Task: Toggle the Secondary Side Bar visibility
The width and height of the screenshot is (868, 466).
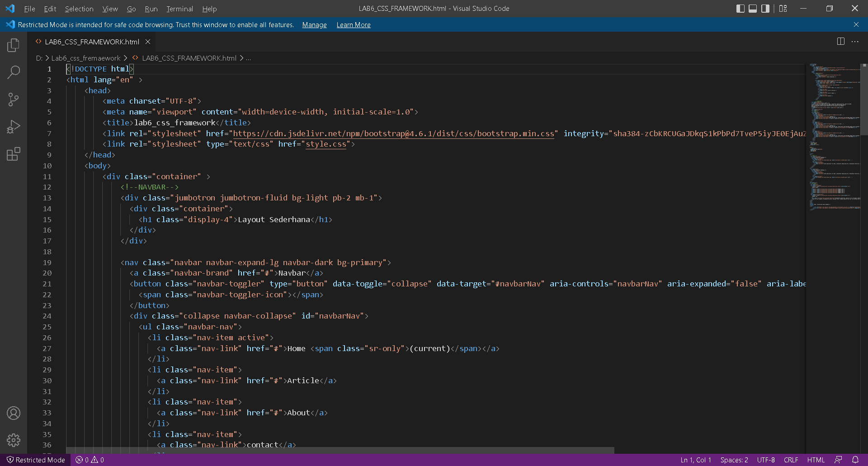Action: [x=765, y=8]
